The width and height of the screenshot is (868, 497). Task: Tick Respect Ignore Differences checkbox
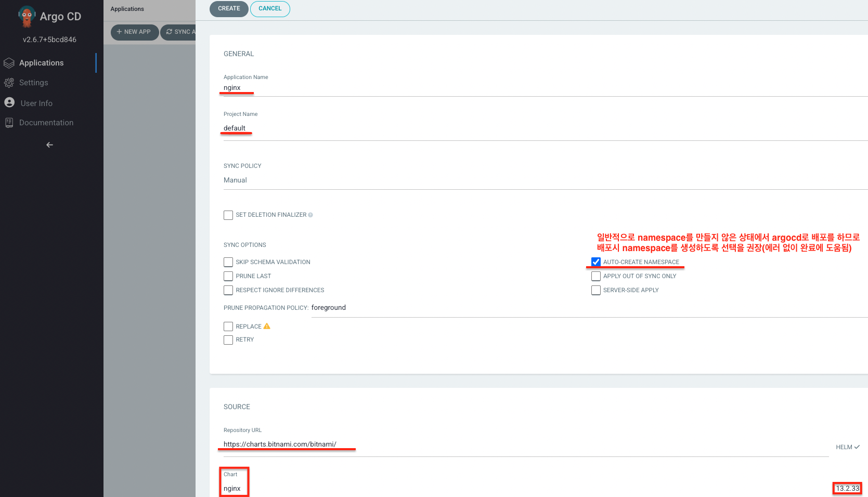228,290
